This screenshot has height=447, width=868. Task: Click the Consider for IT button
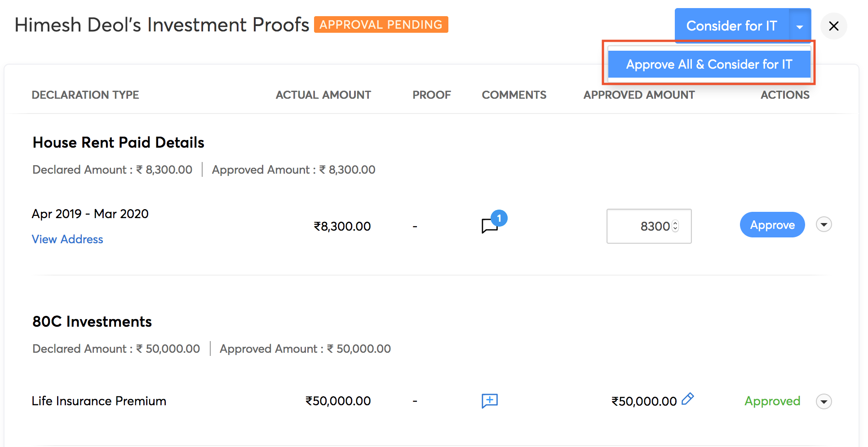pyautogui.click(x=731, y=26)
